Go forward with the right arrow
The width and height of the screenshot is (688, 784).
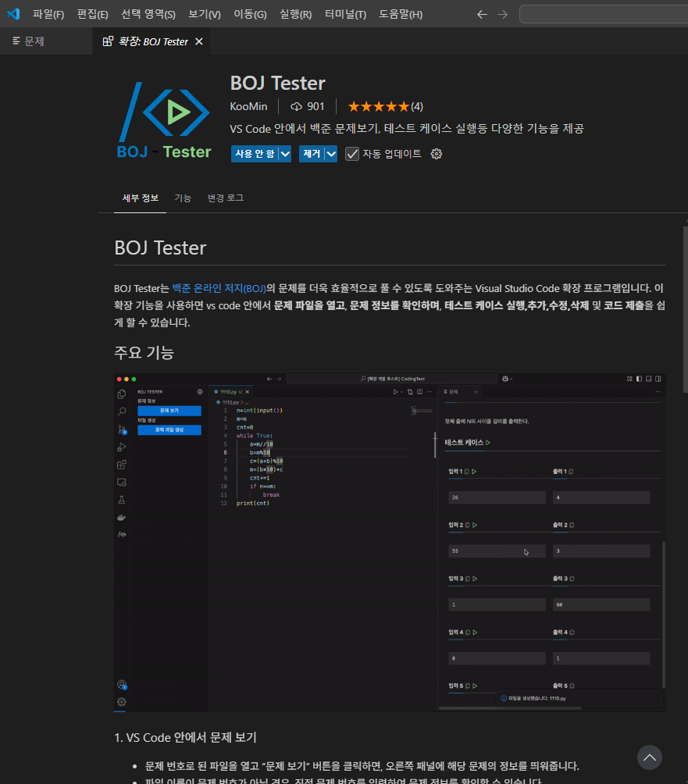pyautogui.click(x=502, y=15)
